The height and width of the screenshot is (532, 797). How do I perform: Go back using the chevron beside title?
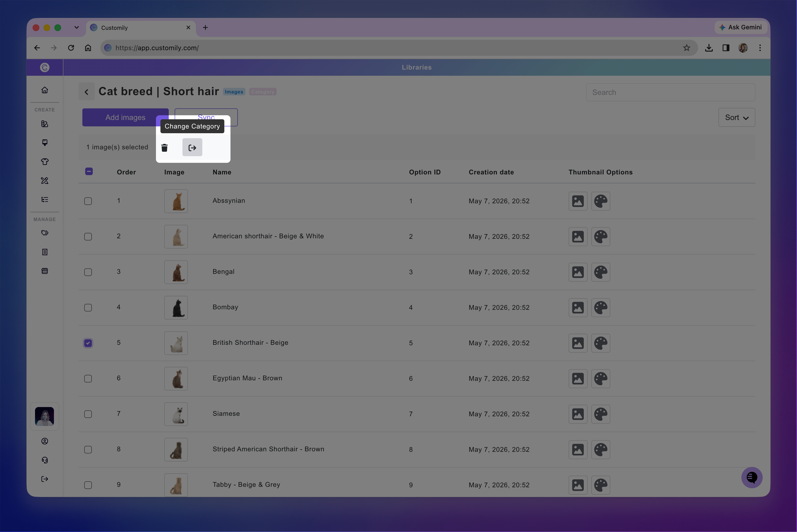pos(87,92)
